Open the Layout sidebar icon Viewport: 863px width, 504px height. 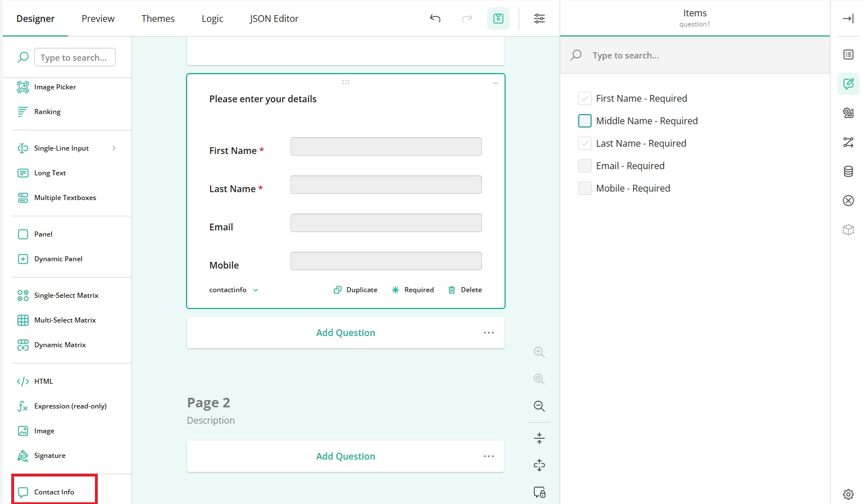(x=848, y=113)
